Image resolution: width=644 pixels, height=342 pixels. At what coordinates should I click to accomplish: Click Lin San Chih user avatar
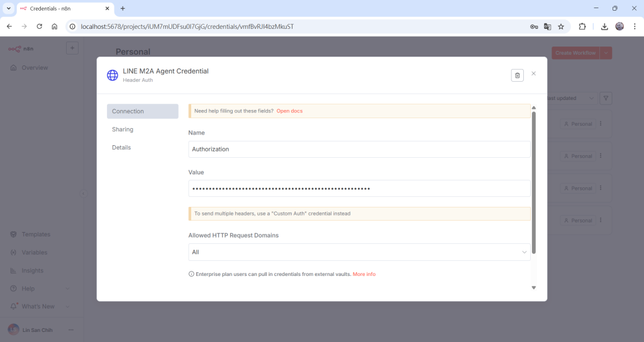pyautogui.click(x=14, y=329)
